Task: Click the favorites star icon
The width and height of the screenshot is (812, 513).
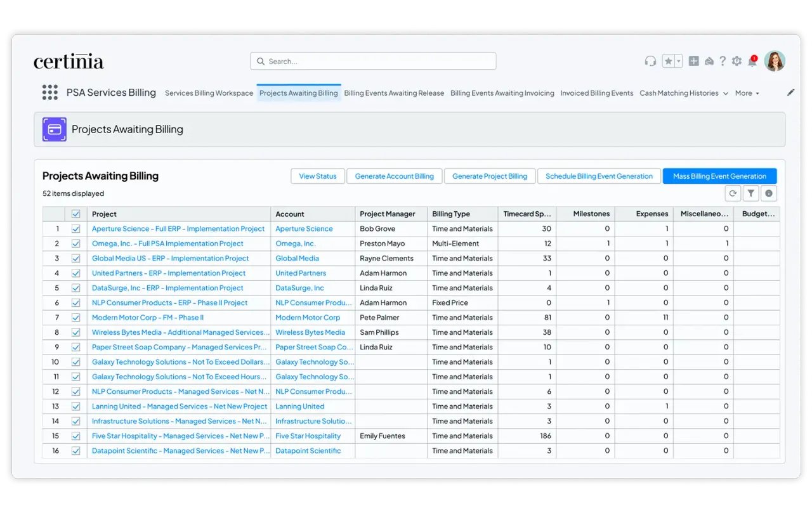Action: 669,61
